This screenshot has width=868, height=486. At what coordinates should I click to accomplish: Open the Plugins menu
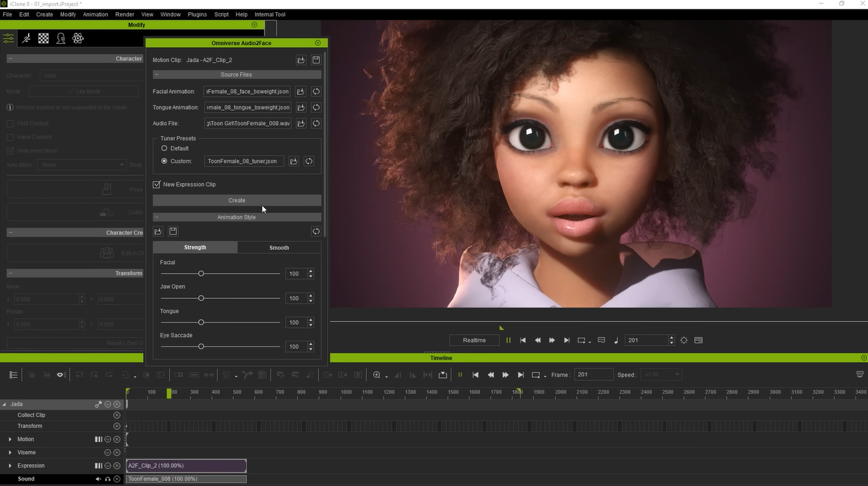(197, 14)
